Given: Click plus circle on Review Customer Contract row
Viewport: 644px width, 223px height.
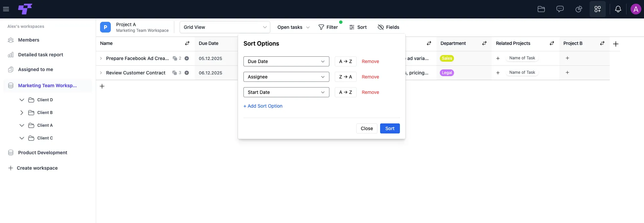Looking at the screenshot, I should [x=187, y=73].
